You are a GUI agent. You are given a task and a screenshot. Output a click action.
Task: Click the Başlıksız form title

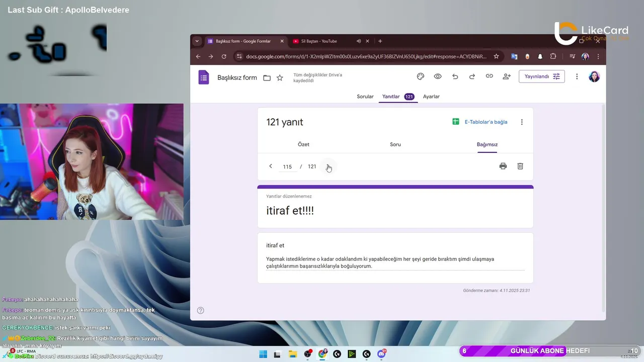(237, 78)
